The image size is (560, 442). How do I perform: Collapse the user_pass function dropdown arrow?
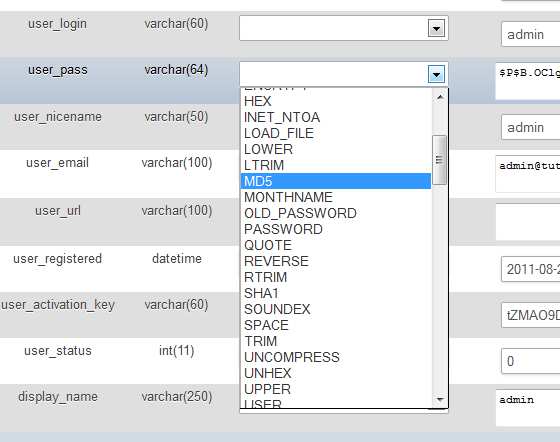(436, 74)
